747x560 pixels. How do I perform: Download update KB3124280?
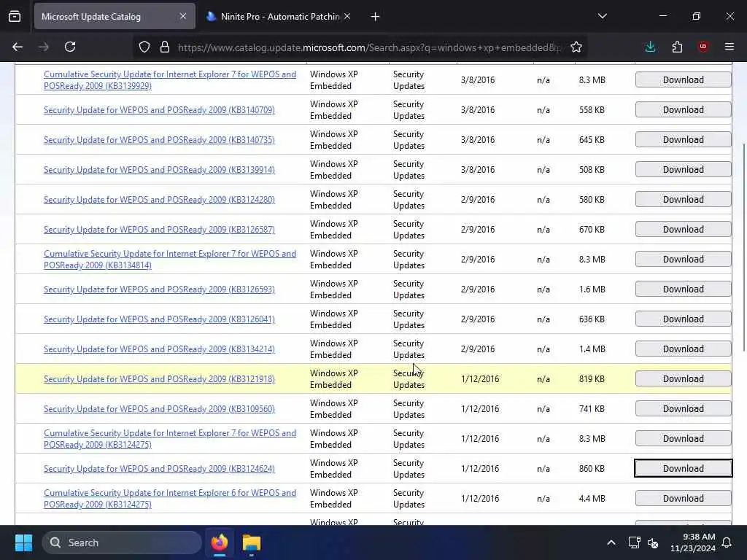[x=683, y=200]
